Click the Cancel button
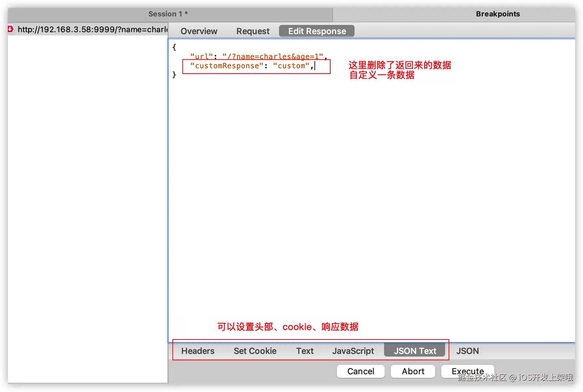 click(360, 371)
